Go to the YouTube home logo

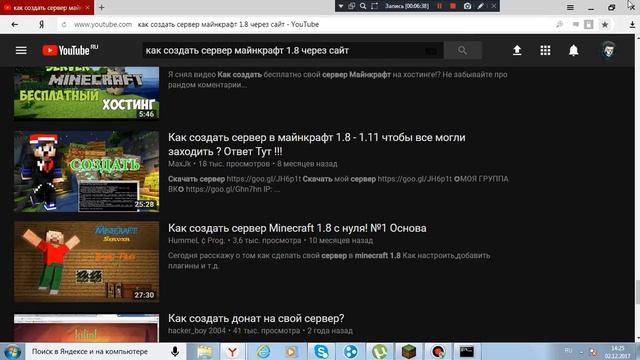coord(70,50)
